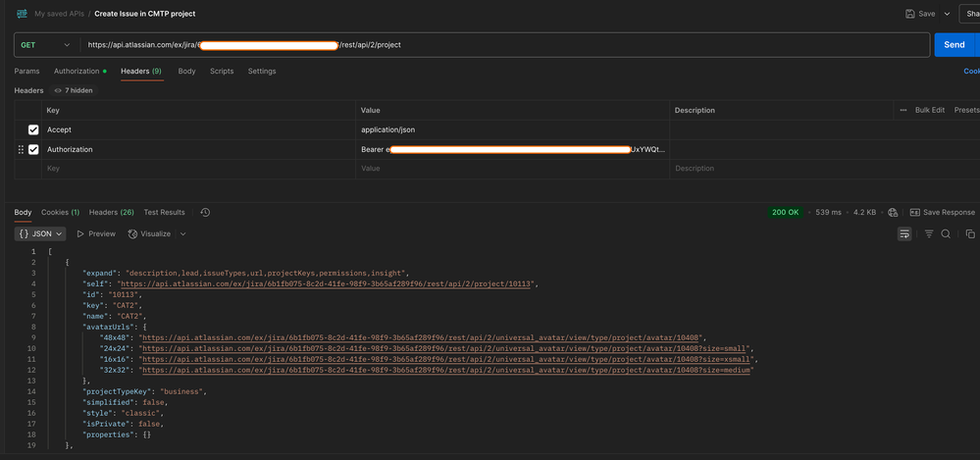Image resolution: width=980 pixels, height=460 pixels.
Task: Click the 539 ms response time
Action: [x=830, y=213]
